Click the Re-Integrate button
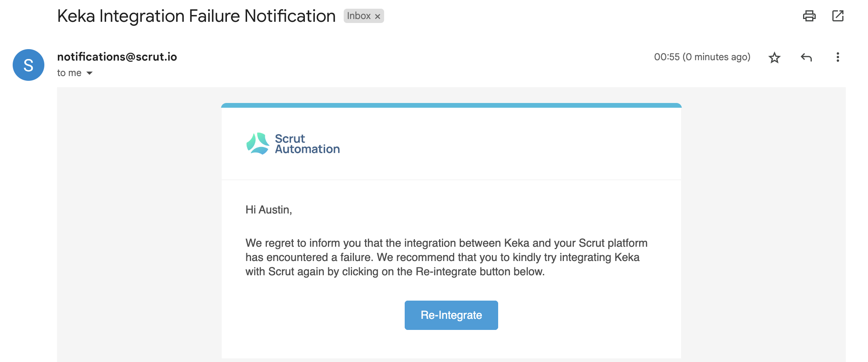This screenshot has height=362, width=868. pyautogui.click(x=451, y=315)
